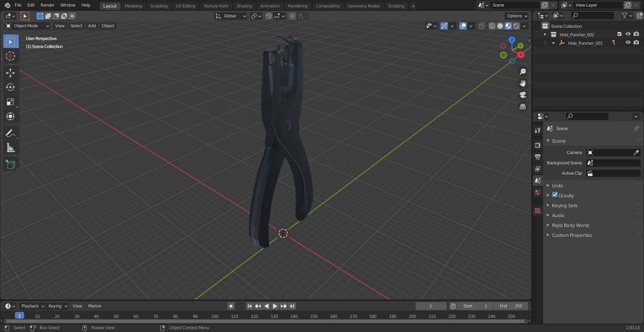
Task: Disable Hole_Puncher_002 in renders
Action: [x=636, y=34]
